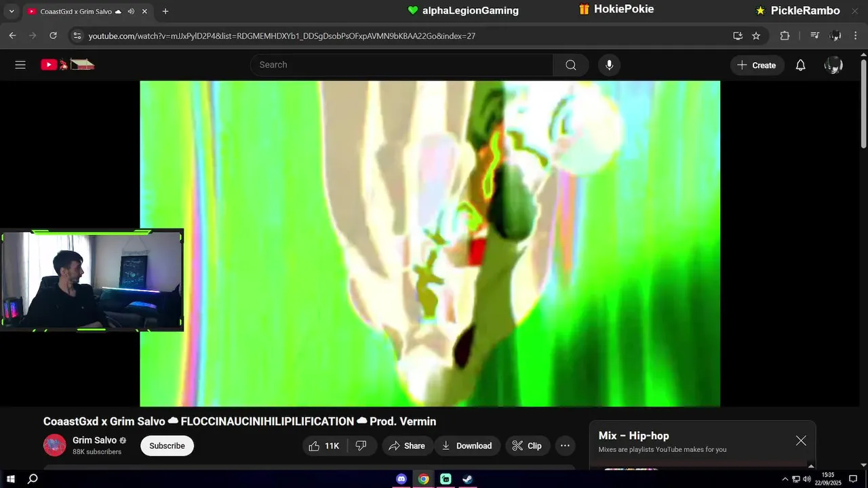The height and width of the screenshot is (488, 868).
Task: Share the video
Action: tap(407, 445)
